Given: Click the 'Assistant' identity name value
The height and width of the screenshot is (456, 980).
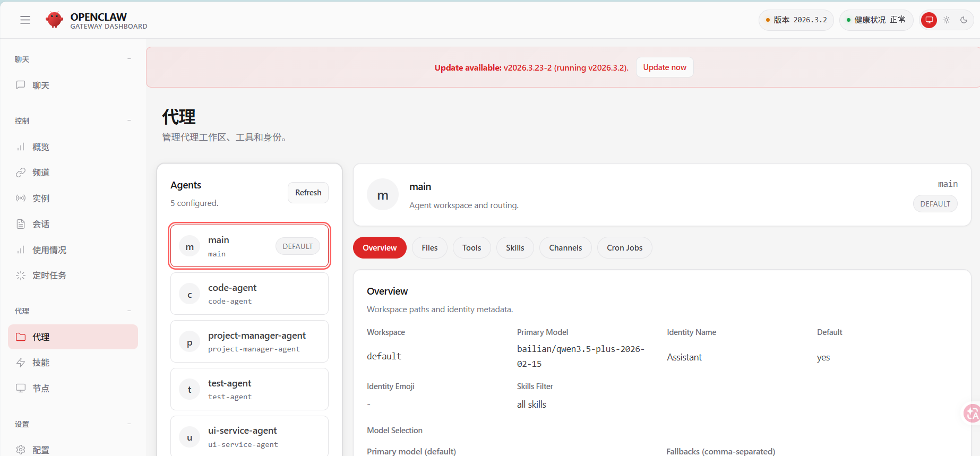Looking at the screenshot, I should pos(684,357).
